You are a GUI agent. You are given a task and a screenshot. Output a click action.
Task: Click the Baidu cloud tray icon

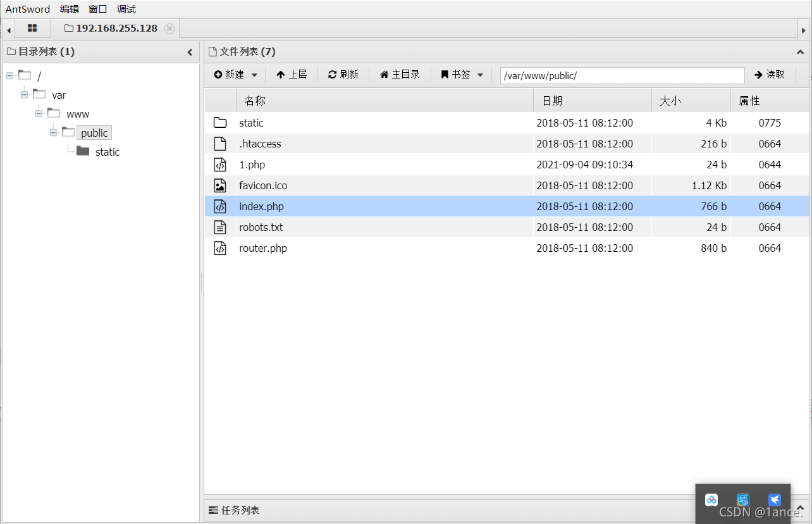pyautogui.click(x=711, y=500)
